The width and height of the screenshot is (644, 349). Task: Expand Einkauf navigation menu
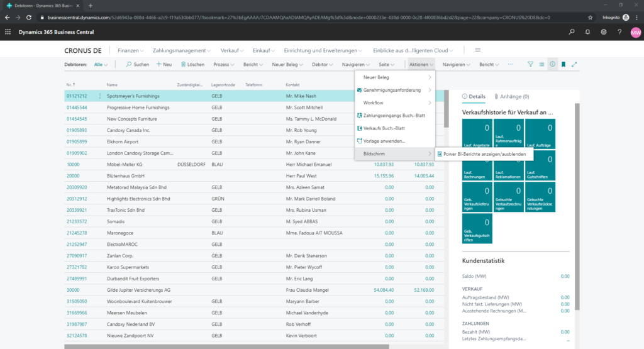click(264, 50)
